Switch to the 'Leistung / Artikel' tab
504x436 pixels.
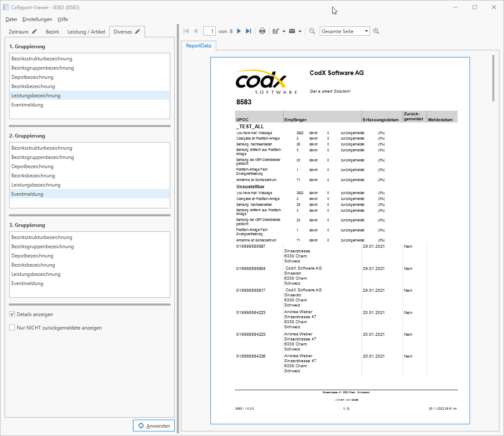[x=86, y=31]
